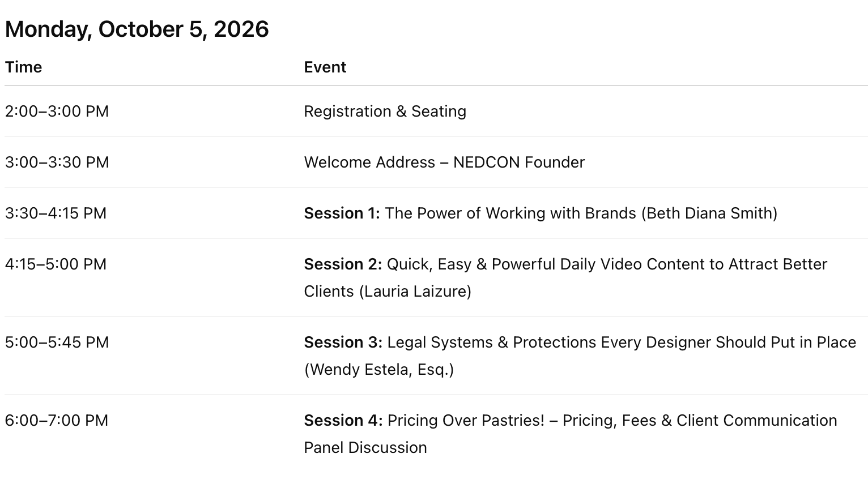Click the 3:00–3:30 PM time cell
The width and height of the screenshot is (868, 488).
[x=57, y=162]
